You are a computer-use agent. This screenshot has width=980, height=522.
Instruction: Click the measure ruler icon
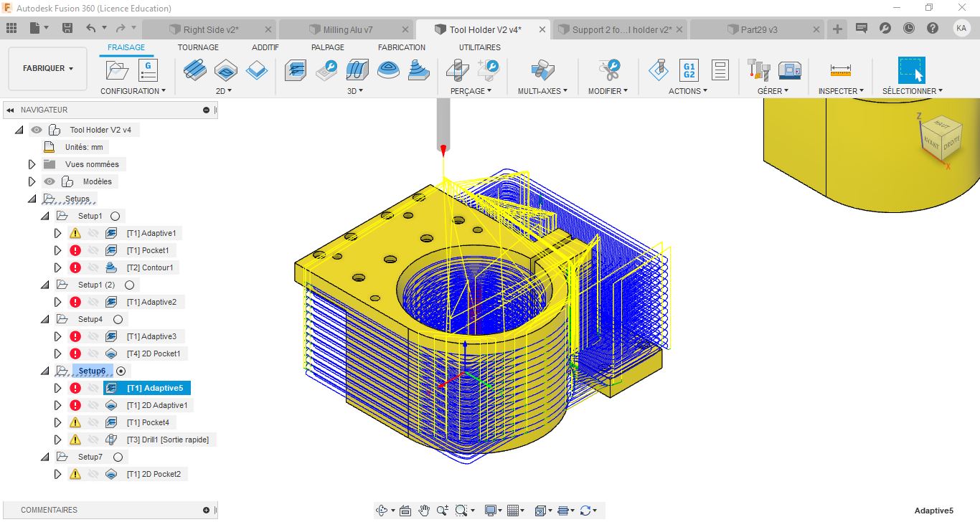[x=840, y=70]
